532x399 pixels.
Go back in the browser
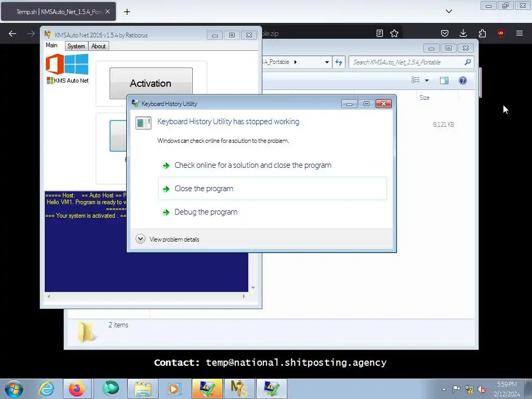[12, 33]
